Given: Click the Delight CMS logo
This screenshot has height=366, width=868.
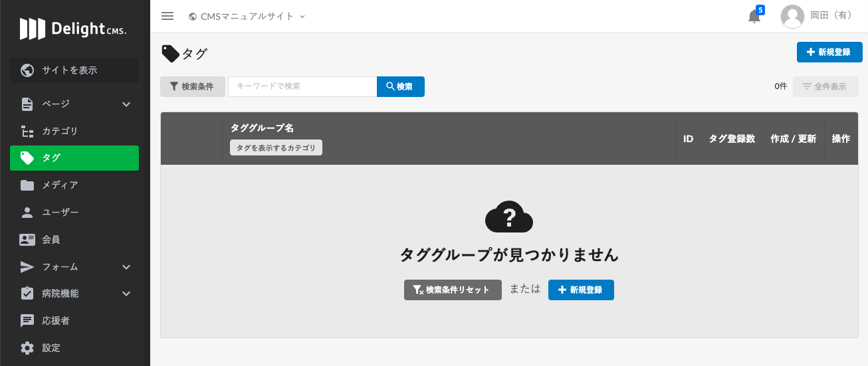Looking at the screenshot, I should tap(73, 29).
